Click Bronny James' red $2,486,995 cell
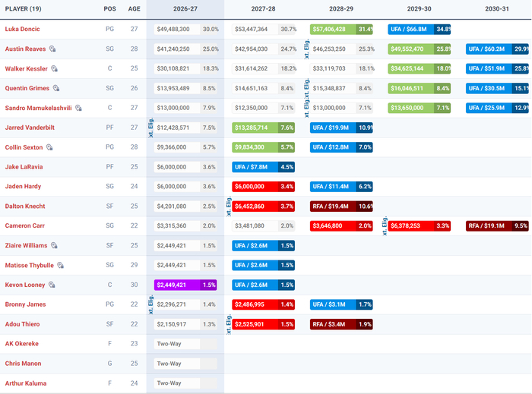Screen dimensions: 532x394 [x=263, y=304]
